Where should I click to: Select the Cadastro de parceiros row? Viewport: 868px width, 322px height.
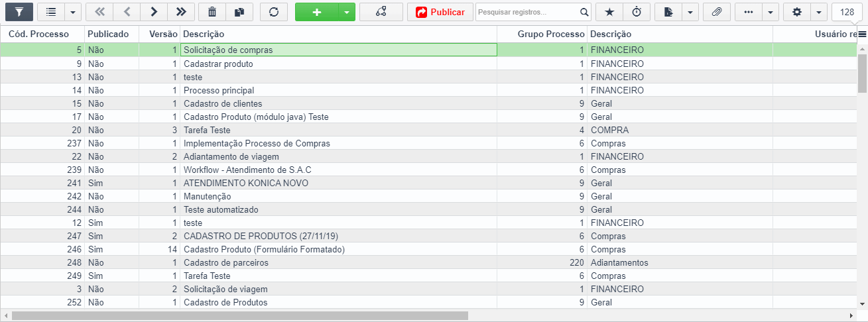pyautogui.click(x=428, y=262)
